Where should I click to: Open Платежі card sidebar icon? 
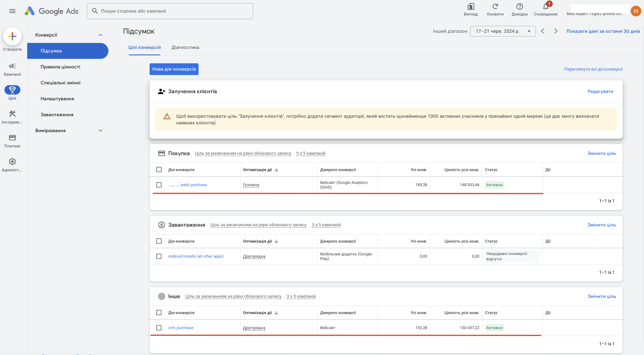[12, 138]
